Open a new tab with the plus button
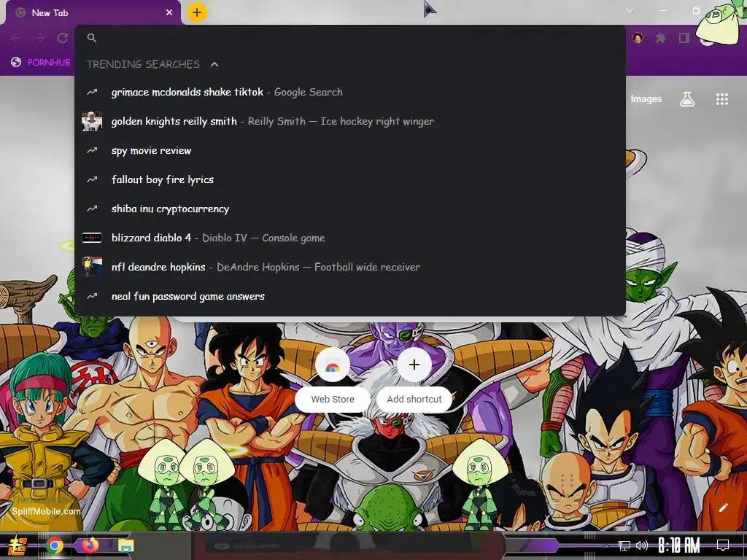The image size is (747, 560). [x=197, y=12]
